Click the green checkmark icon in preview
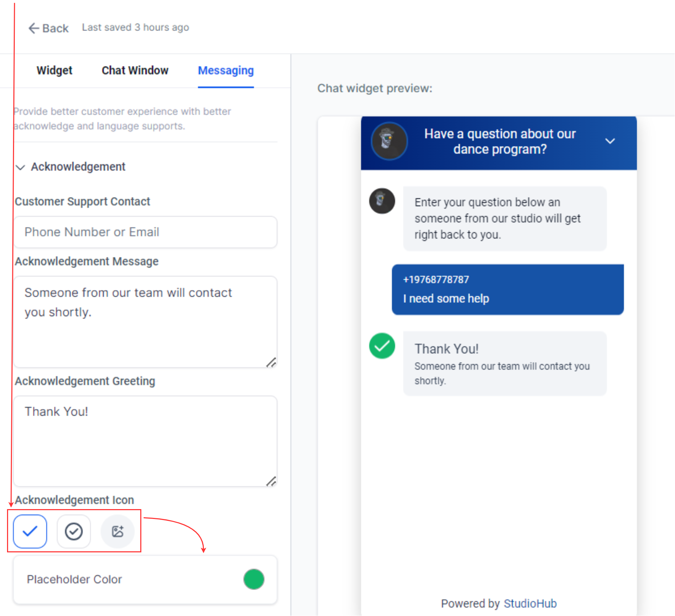 coord(382,346)
